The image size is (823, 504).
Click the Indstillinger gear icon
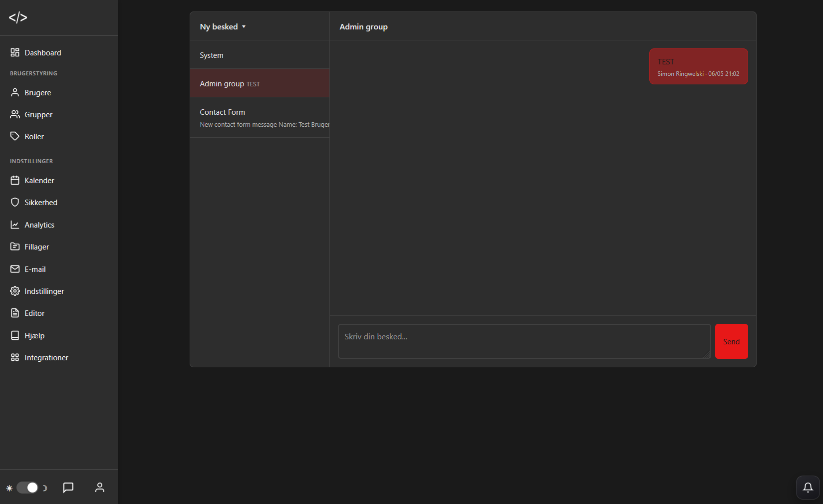pyautogui.click(x=15, y=291)
